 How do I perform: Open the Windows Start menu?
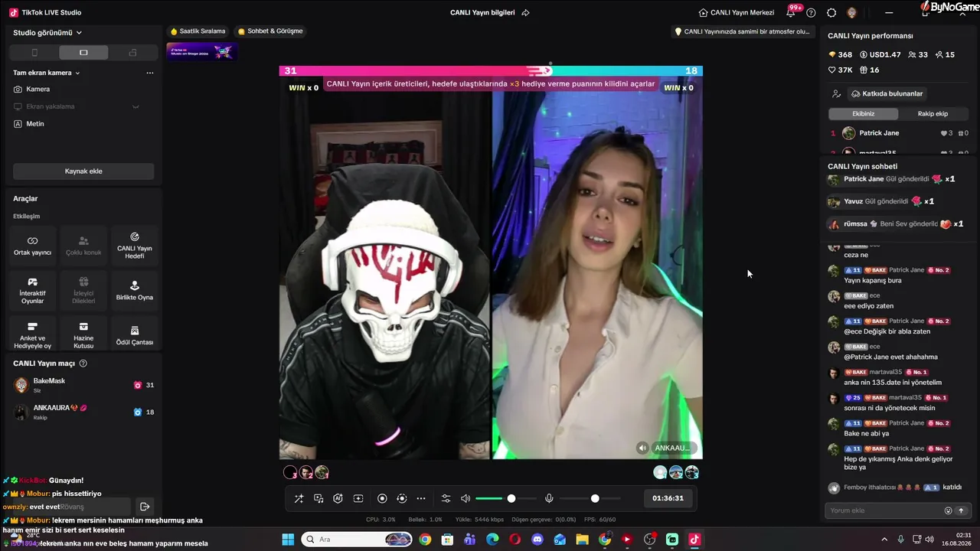click(x=288, y=540)
